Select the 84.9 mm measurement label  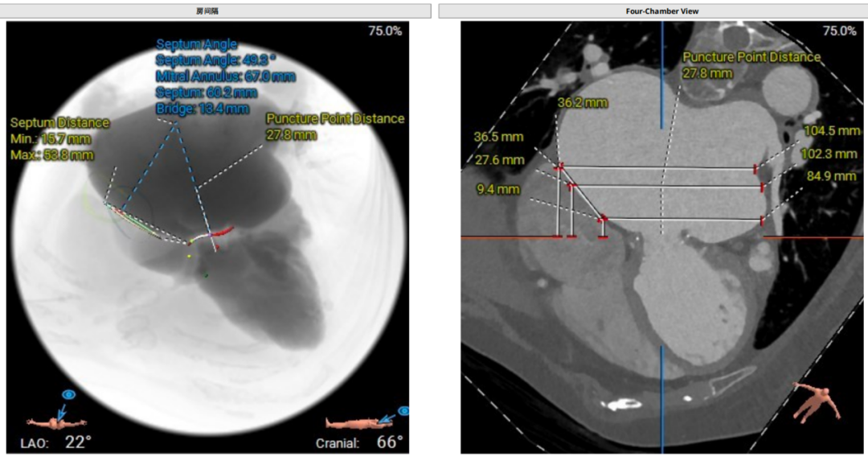pos(832,176)
